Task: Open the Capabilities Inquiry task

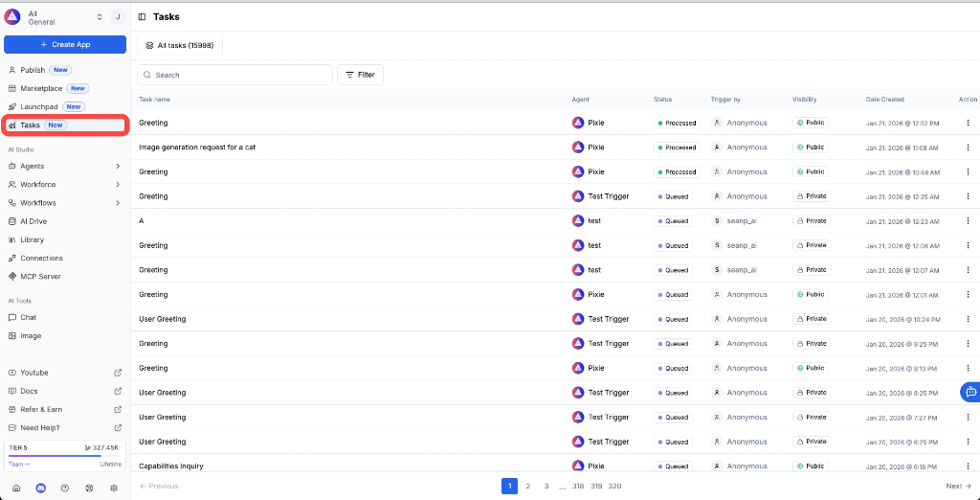Action: pyautogui.click(x=170, y=466)
